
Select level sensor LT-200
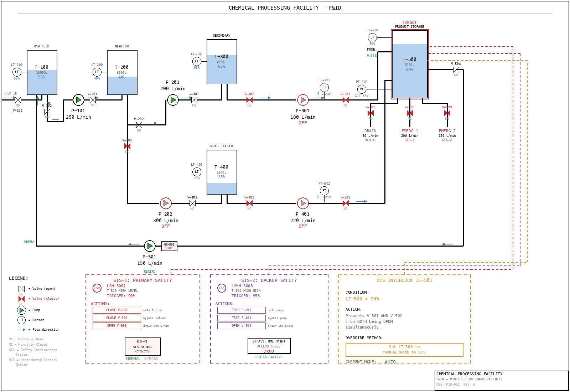click(x=97, y=72)
